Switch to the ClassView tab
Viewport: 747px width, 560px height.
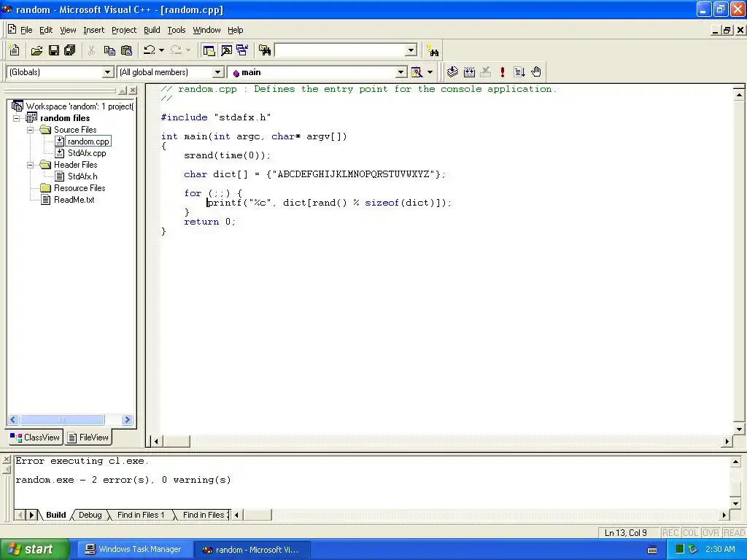point(35,437)
